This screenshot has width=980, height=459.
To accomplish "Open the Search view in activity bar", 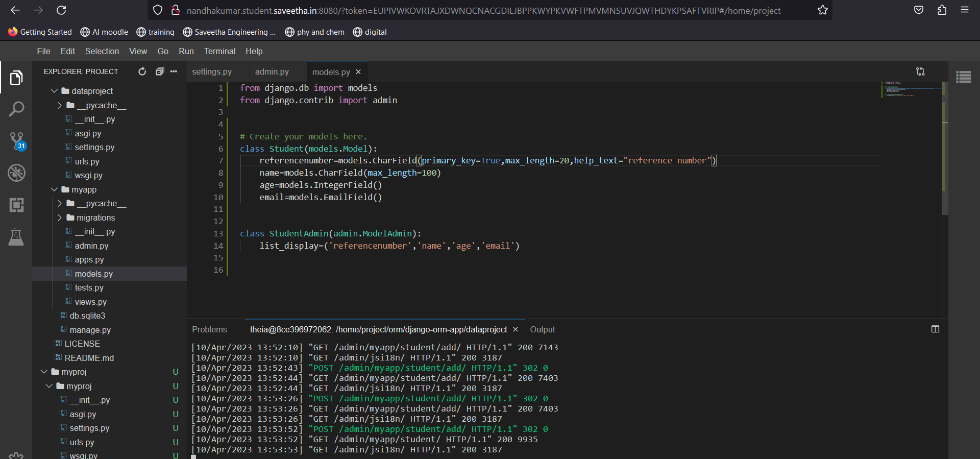I will pos(16,109).
